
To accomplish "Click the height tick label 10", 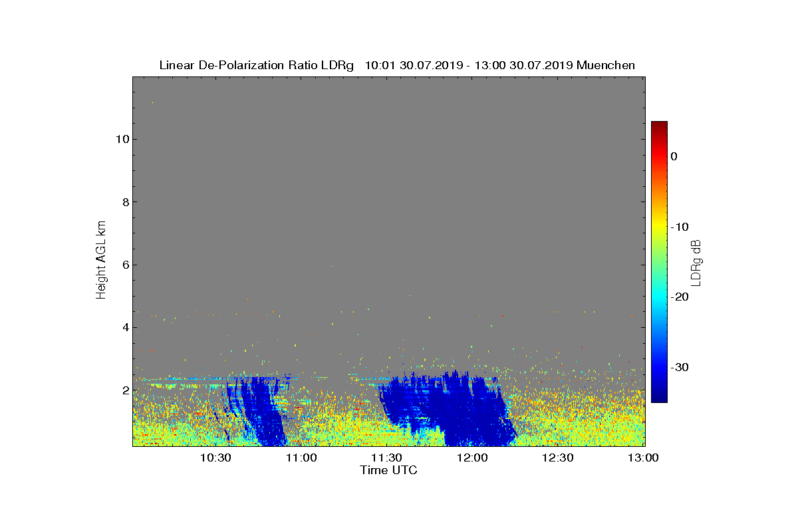I will (122, 139).
